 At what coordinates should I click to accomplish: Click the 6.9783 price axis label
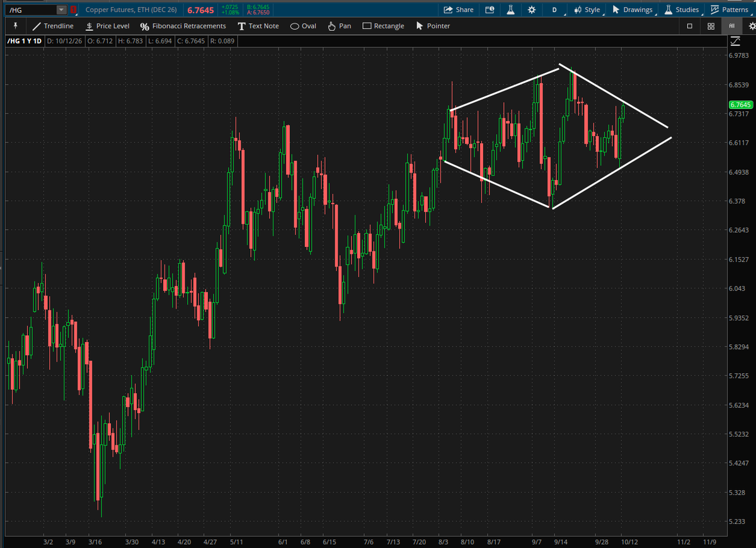tap(738, 55)
